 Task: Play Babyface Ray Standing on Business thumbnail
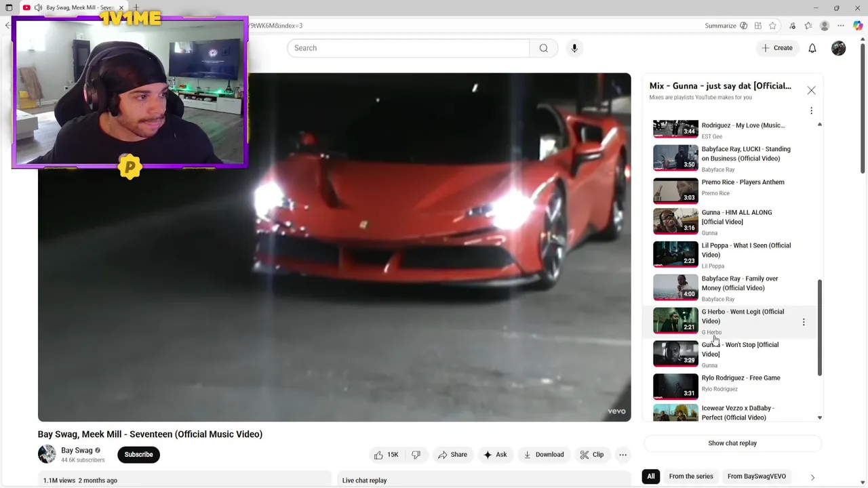[675, 157]
